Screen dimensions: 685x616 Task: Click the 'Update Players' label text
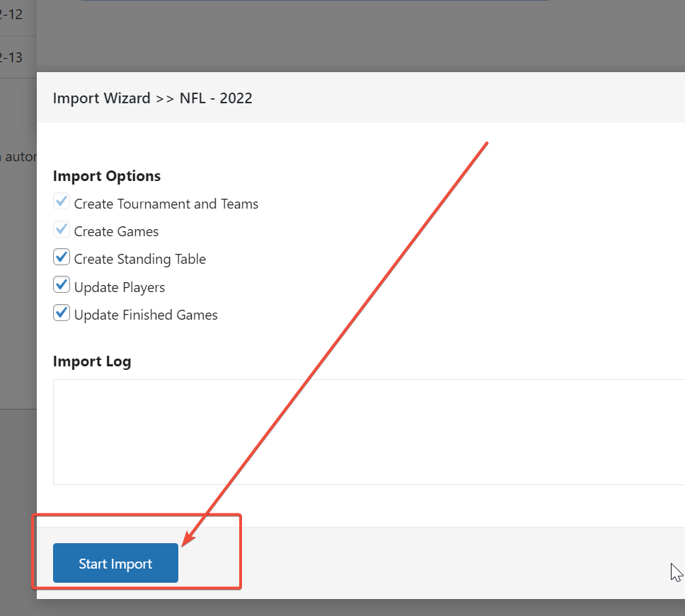tap(120, 287)
